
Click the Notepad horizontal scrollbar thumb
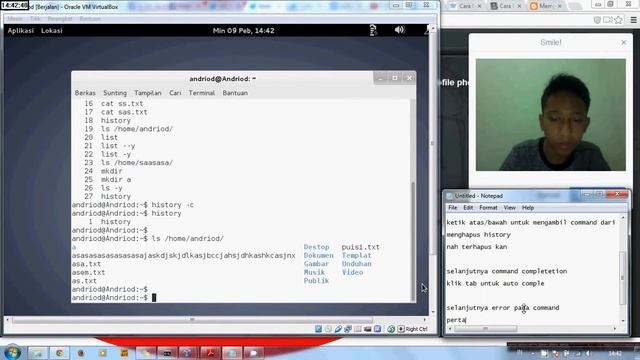pos(486,328)
